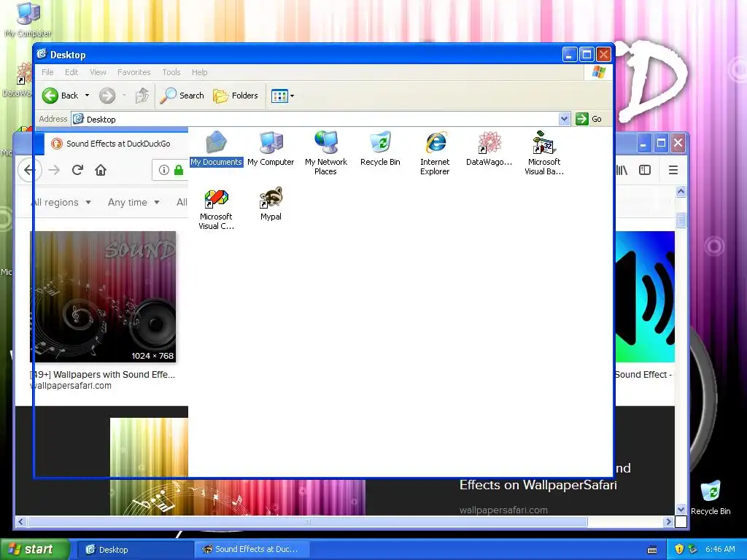Click the on-screen keyboard taskbar icon
The image size is (747, 560).
pyautogui.click(x=652, y=550)
